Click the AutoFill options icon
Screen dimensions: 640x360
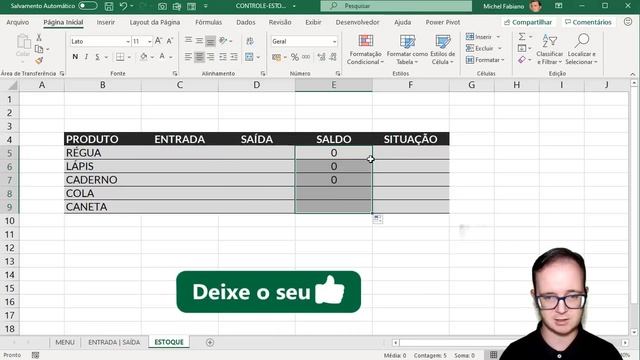(x=378, y=219)
